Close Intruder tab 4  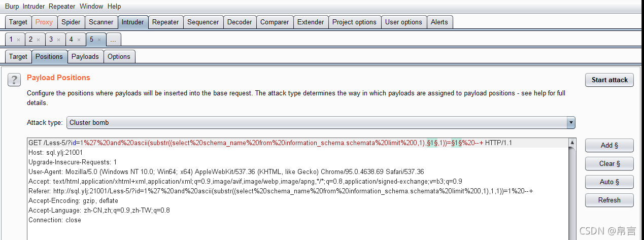(x=79, y=40)
